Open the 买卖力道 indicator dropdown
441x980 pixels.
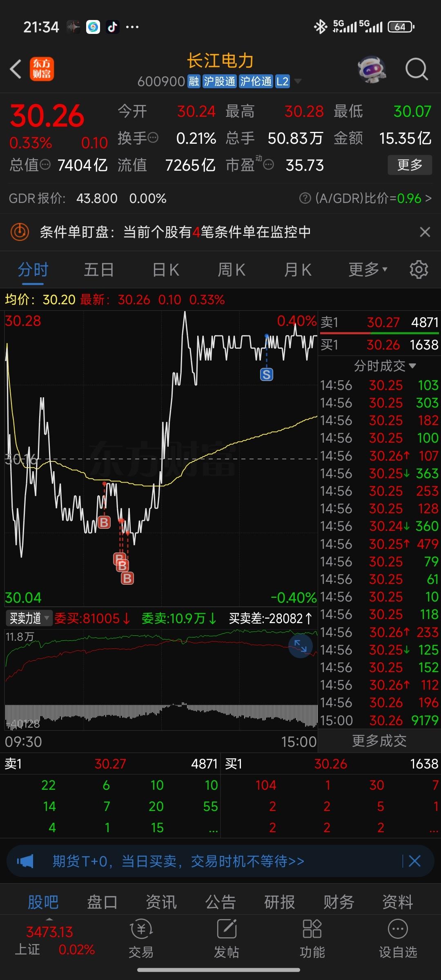click(29, 618)
